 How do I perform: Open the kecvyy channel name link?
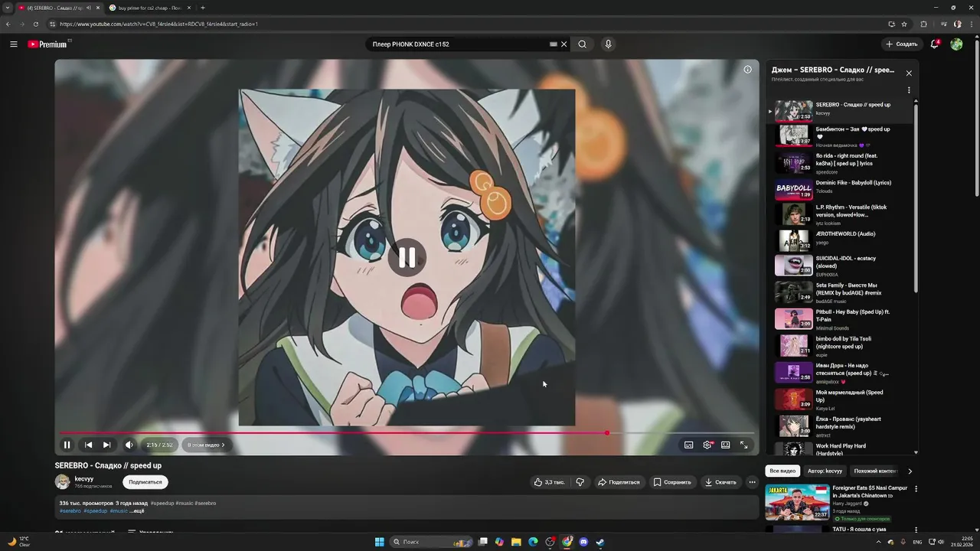[x=84, y=478]
